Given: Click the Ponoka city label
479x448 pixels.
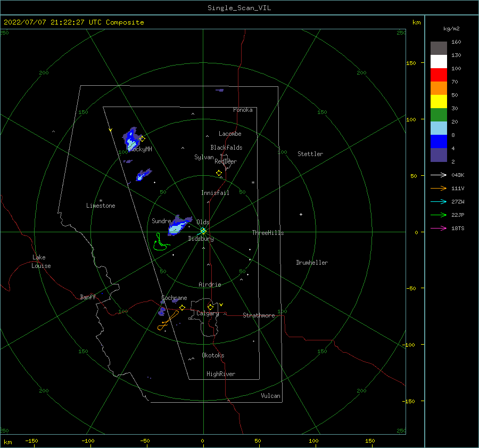Looking at the screenshot, I should coord(243,110).
